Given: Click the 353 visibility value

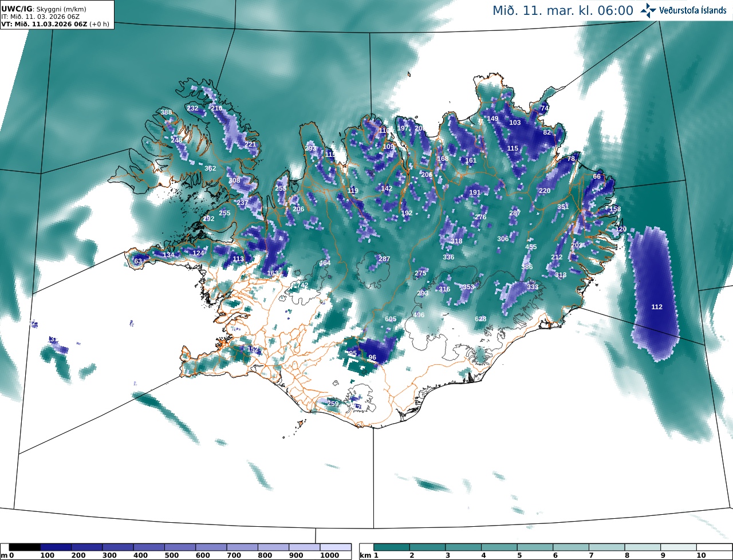Looking at the screenshot, I should [x=468, y=287].
